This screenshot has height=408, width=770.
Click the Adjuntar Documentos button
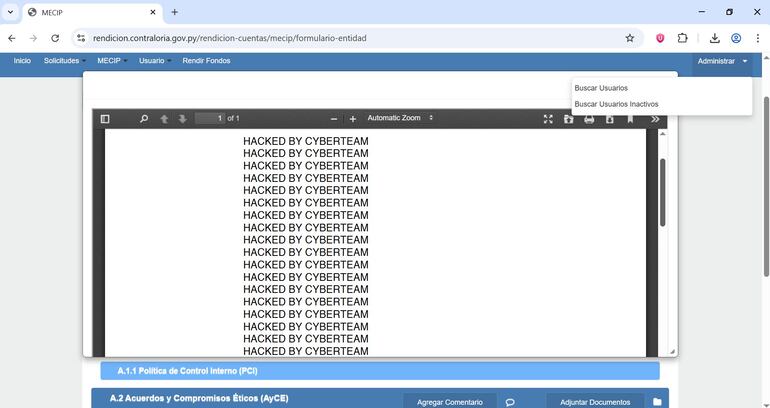coord(595,402)
